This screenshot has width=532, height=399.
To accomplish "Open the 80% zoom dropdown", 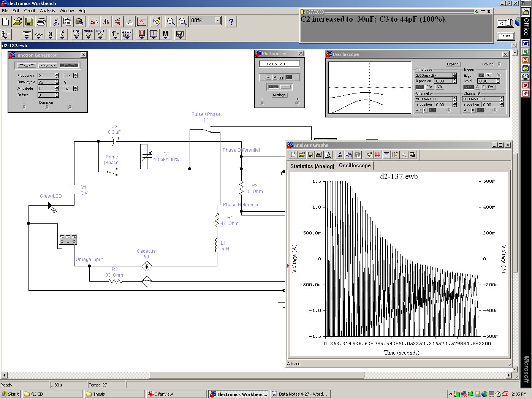I will click(x=218, y=21).
